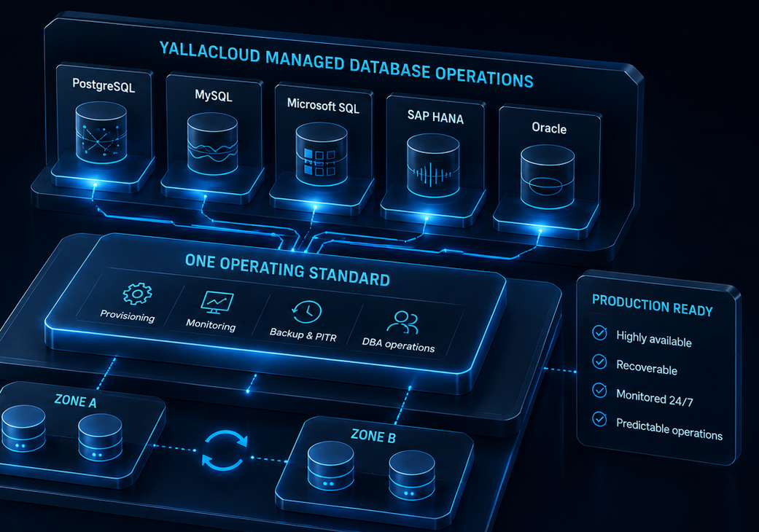Click the Microsoft SQL label text

coord(323,106)
